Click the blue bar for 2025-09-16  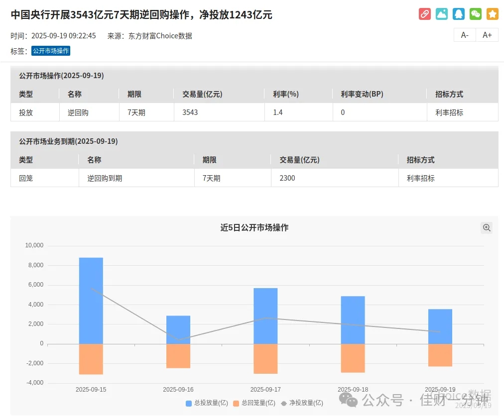pos(178,330)
